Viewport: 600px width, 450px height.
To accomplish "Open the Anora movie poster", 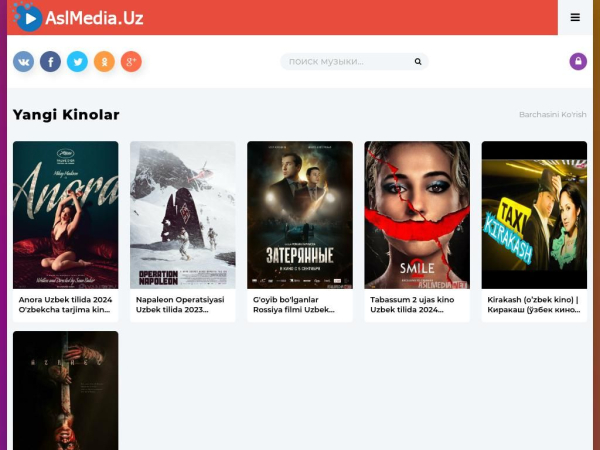I will [65, 215].
